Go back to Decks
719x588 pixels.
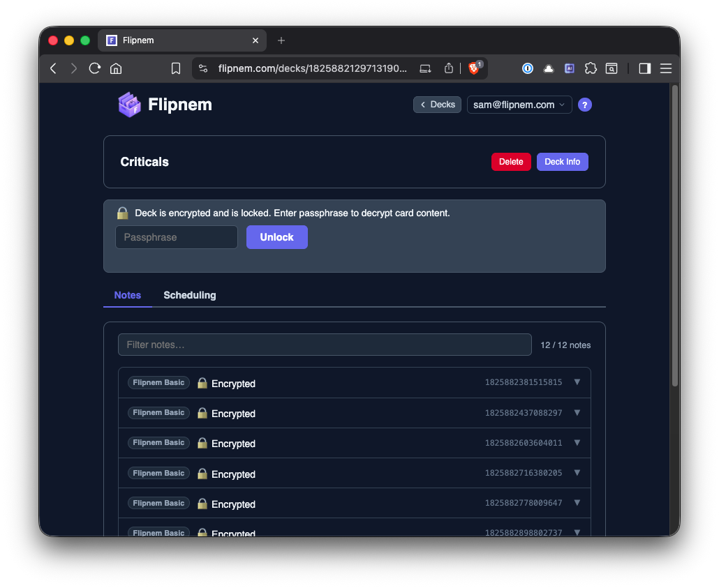click(x=437, y=105)
